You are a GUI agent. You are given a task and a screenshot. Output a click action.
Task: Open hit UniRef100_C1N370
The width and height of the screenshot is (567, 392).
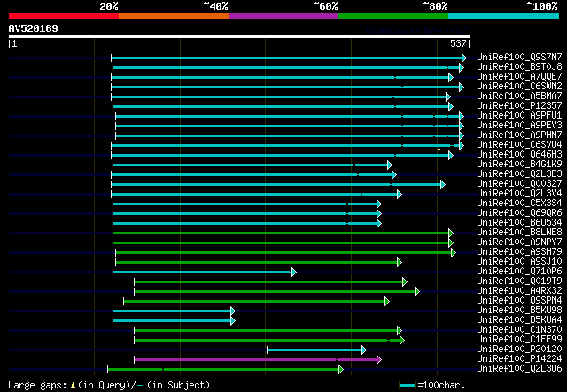click(x=519, y=330)
